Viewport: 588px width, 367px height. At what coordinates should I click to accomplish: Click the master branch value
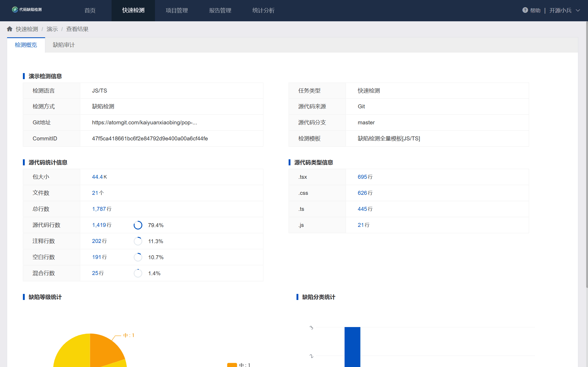pos(366,123)
